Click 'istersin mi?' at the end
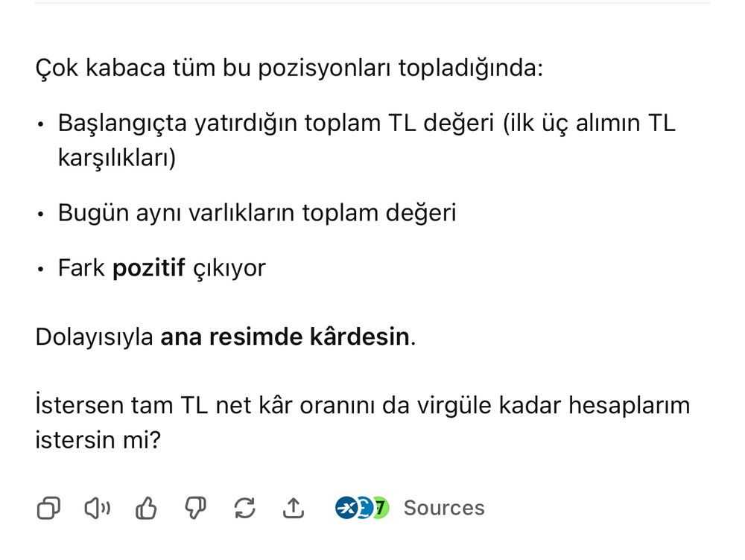 click(x=98, y=439)
